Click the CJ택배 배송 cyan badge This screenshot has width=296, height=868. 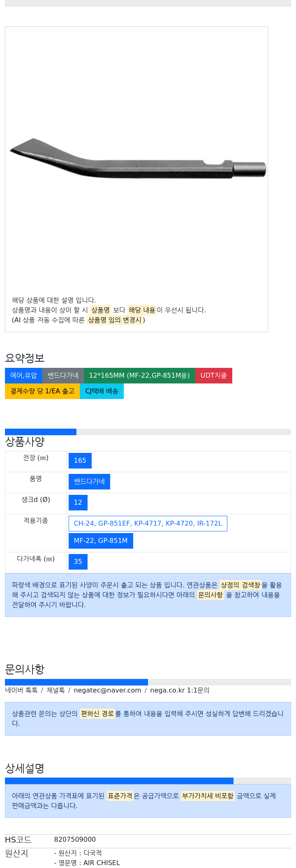point(102,391)
